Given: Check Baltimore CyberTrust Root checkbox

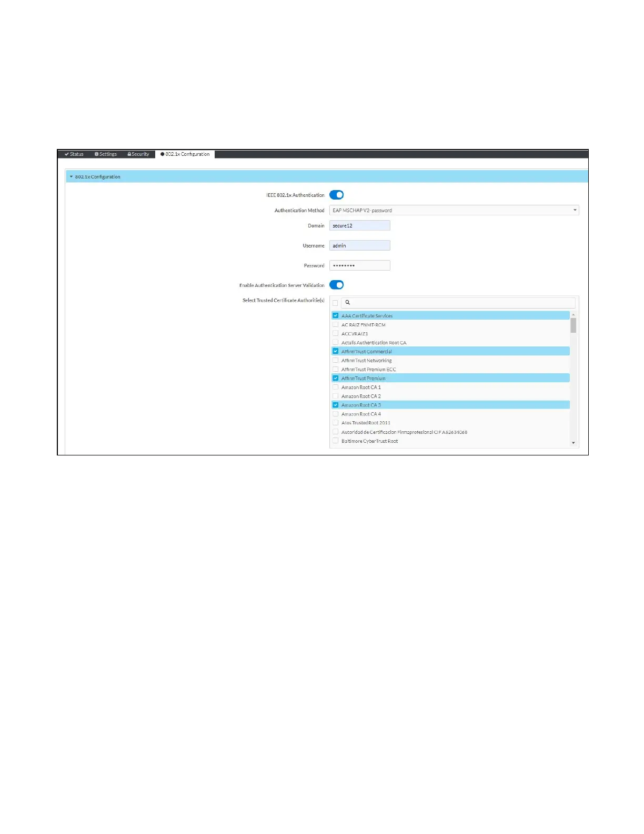Looking at the screenshot, I should click(335, 441).
